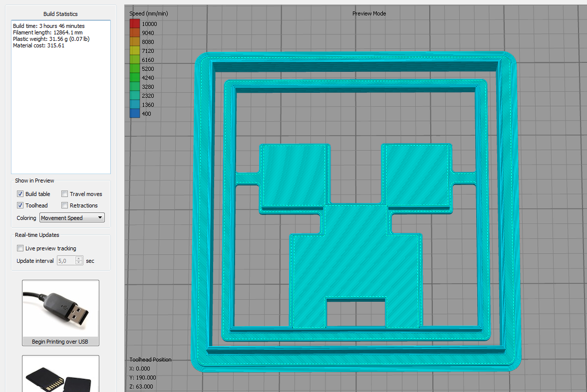Click the Build time statistics line
Image resolution: width=587 pixels, height=392 pixels.
[x=49, y=26]
